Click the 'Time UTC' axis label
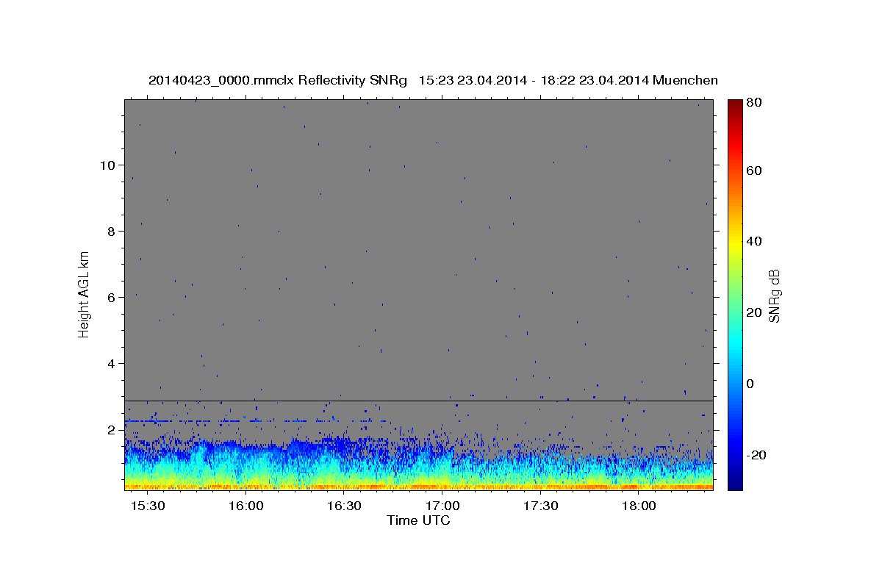The height and width of the screenshot is (588, 882). click(418, 520)
